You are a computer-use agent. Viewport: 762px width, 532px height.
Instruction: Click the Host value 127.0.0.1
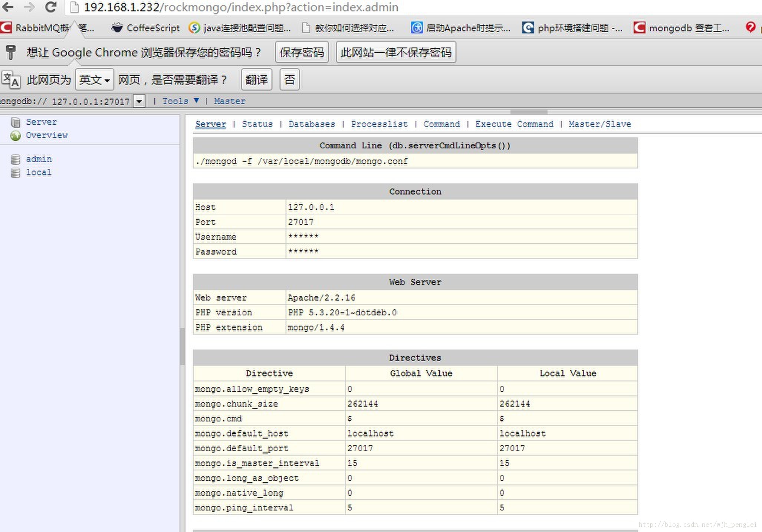coord(311,207)
